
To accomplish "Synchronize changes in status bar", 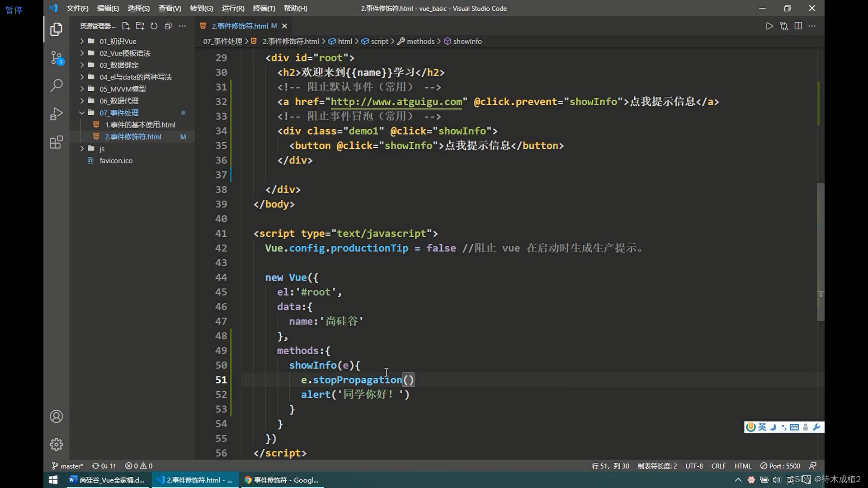I will (104, 466).
